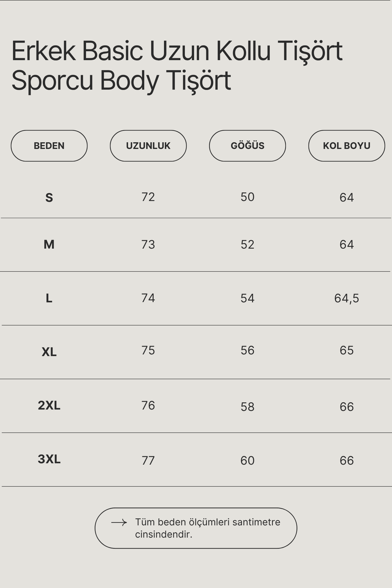392x588 pixels.
Task: Click the arrow icon beside the centimeter note
Action: pyautogui.click(x=119, y=523)
